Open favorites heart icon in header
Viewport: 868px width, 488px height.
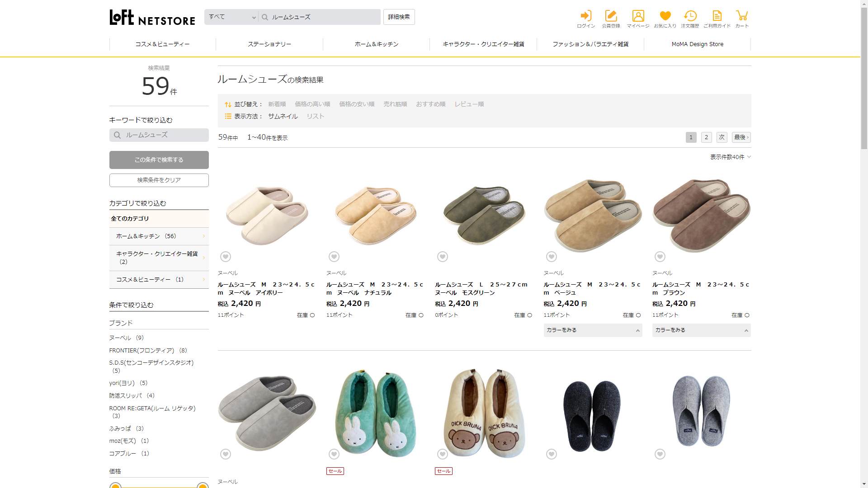coord(665,16)
